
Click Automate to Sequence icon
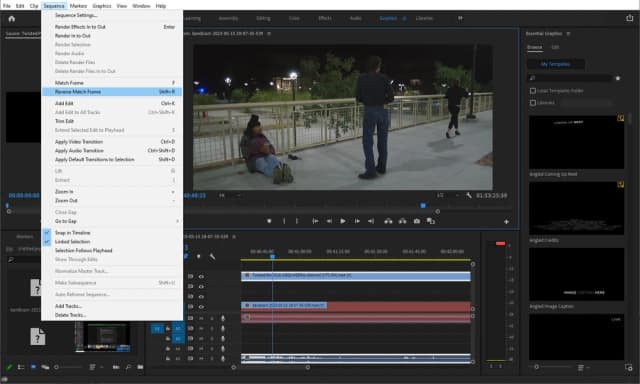116,367
